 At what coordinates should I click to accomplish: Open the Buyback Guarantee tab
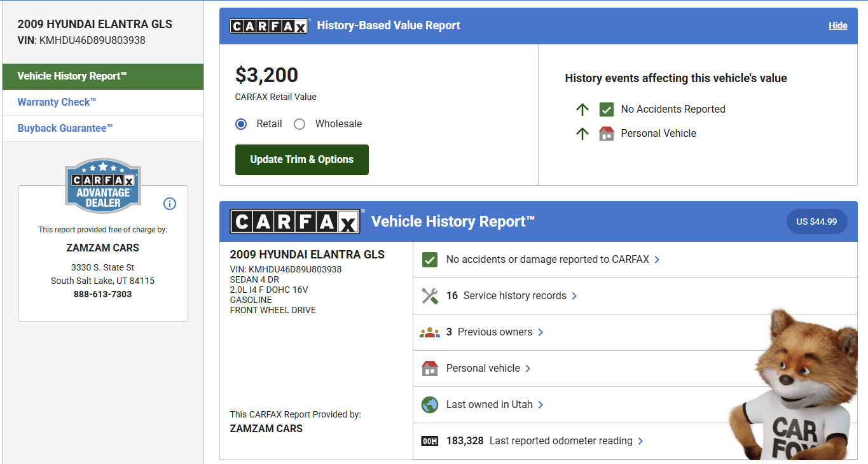pos(65,129)
